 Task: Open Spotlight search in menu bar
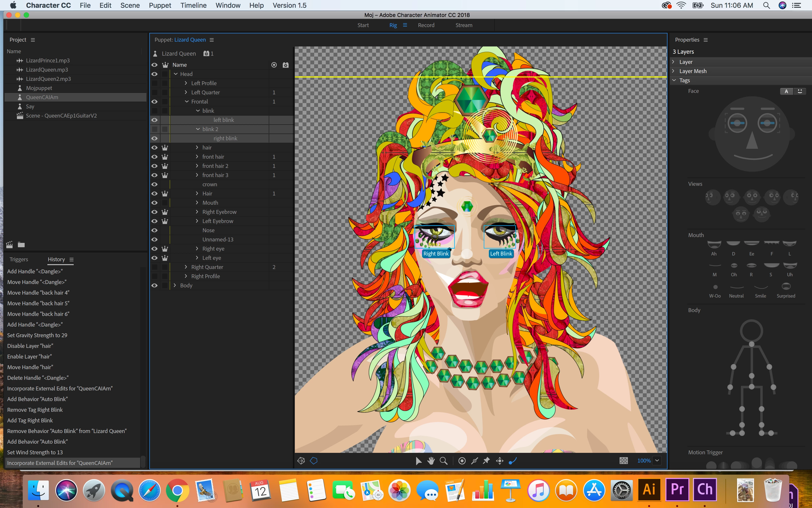(766, 5)
